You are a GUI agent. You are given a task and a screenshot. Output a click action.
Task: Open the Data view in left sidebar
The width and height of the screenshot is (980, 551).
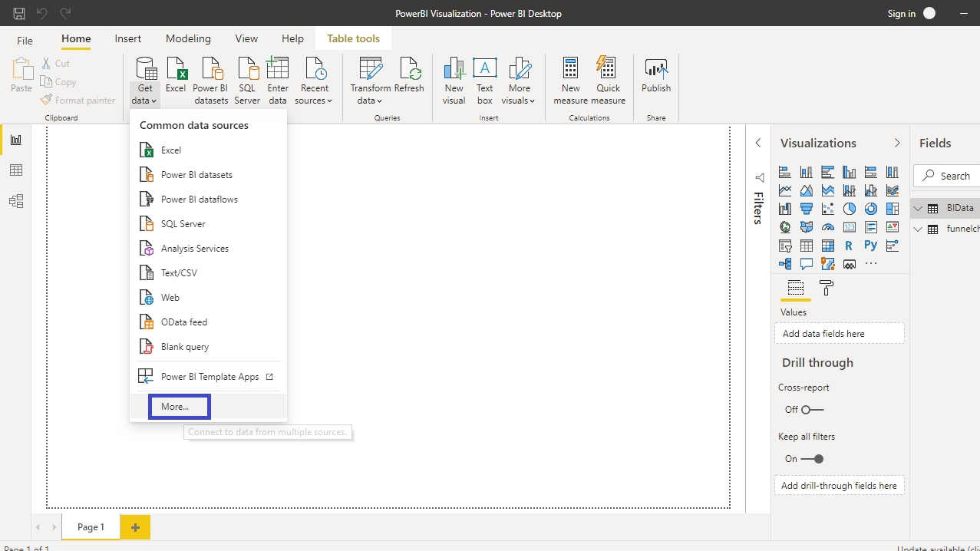click(16, 170)
